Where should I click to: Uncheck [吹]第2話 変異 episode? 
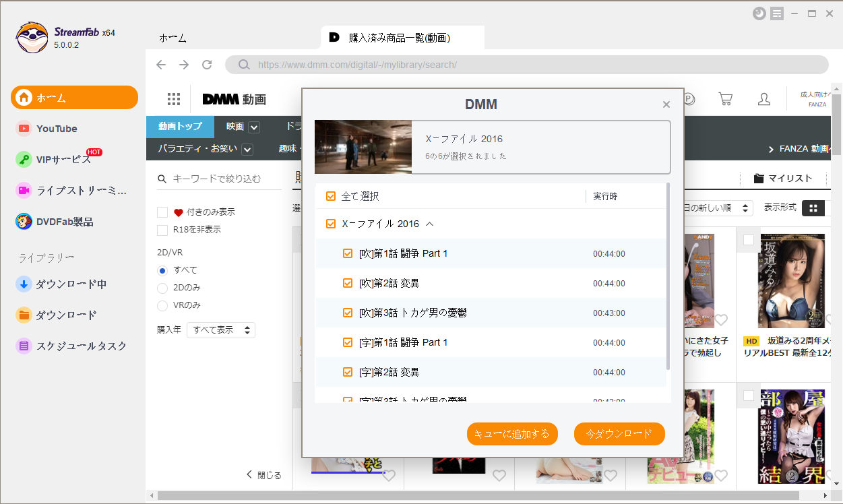[348, 284]
